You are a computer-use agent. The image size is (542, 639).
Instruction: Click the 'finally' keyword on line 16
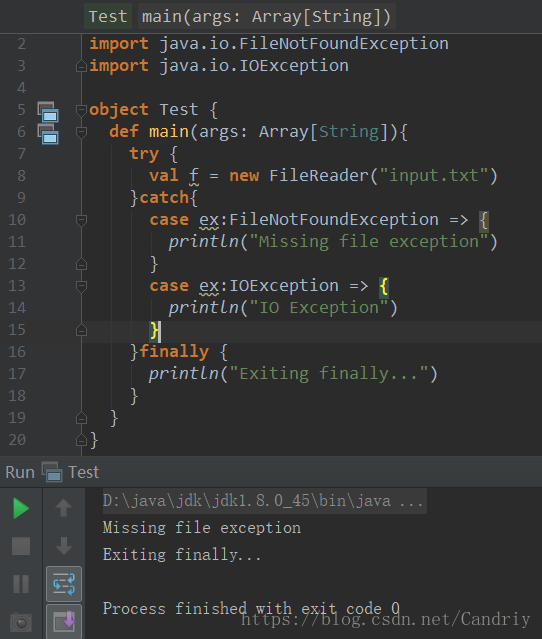click(x=174, y=352)
